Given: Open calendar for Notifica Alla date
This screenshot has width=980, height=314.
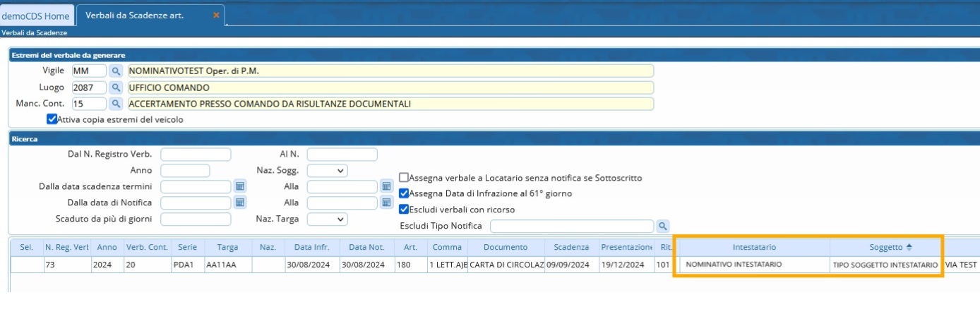Looking at the screenshot, I should [x=386, y=203].
